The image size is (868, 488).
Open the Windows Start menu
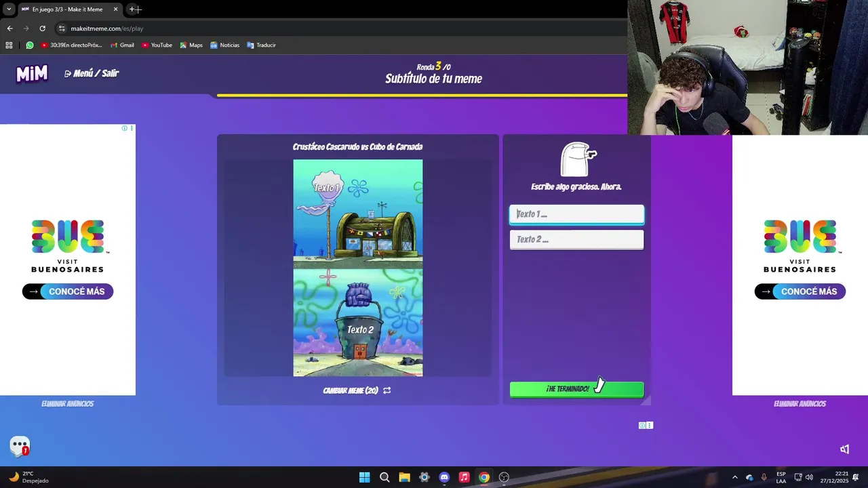coord(364,477)
